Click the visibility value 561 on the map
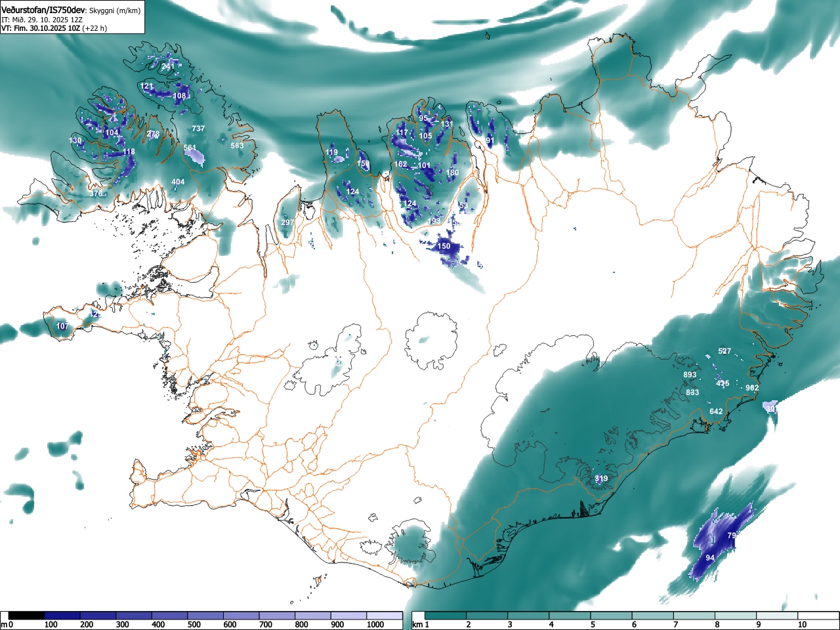840x630 pixels. (x=190, y=148)
